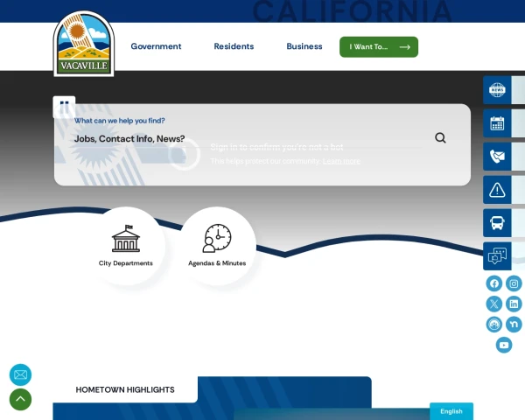Go to City Departments
The height and width of the screenshot is (420, 525).
(126, 246)
